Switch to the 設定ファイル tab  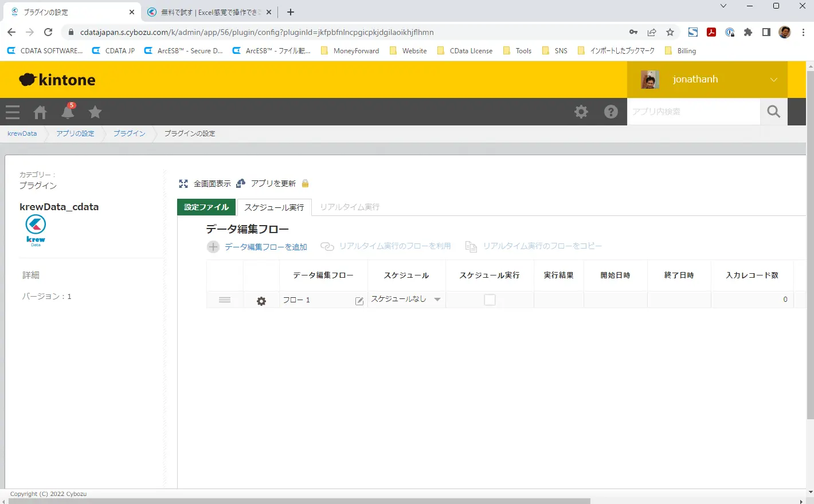(206, 207)
